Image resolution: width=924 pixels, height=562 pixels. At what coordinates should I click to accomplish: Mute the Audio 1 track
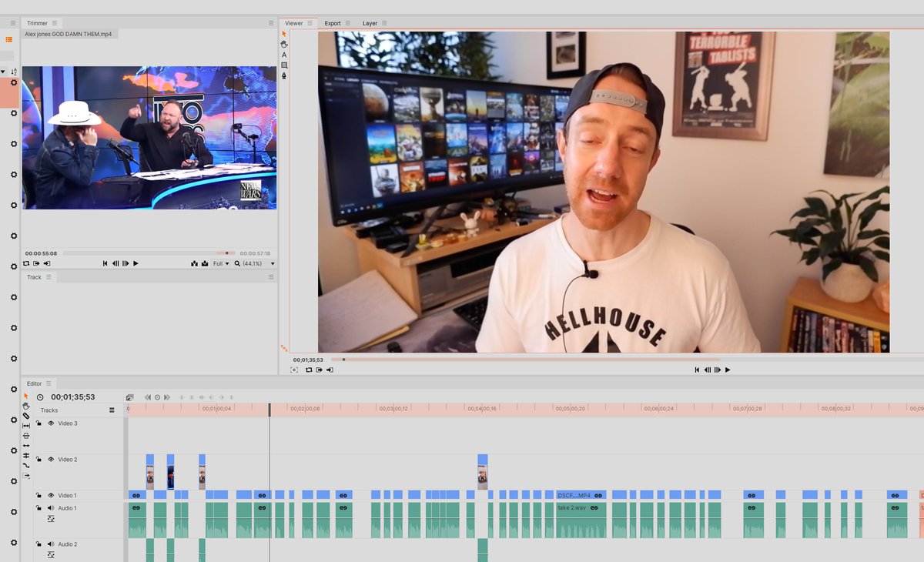(51, 508)
